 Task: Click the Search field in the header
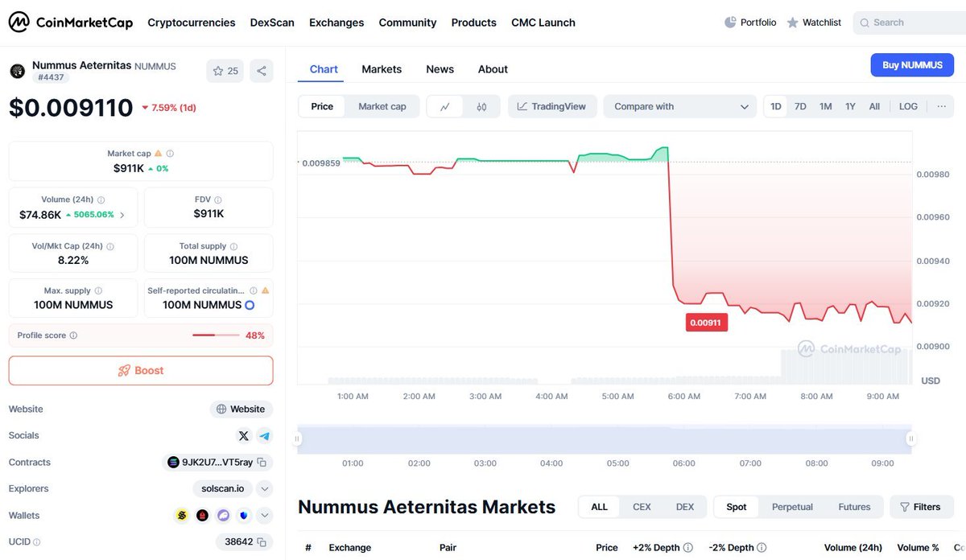(910, 23)
